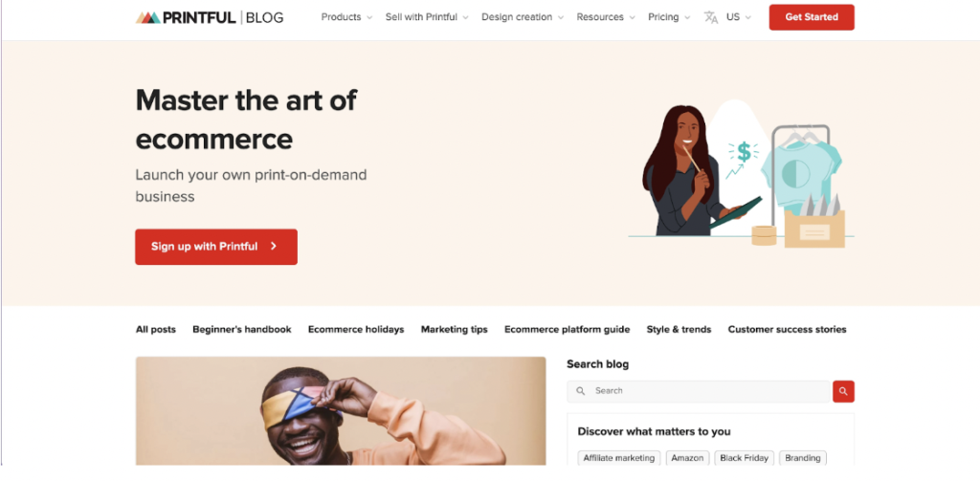
Task: Select the All posts tab
Action: [x=156, y=329]
